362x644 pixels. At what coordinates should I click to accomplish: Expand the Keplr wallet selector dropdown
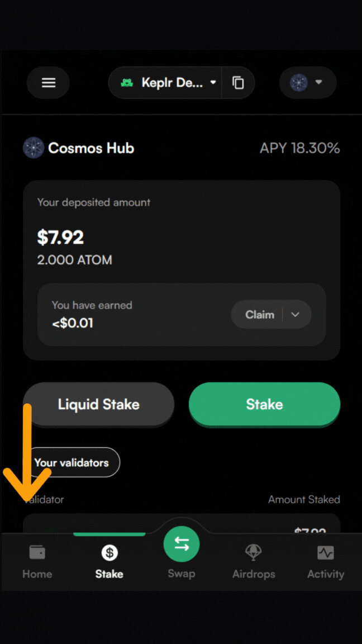212,83
